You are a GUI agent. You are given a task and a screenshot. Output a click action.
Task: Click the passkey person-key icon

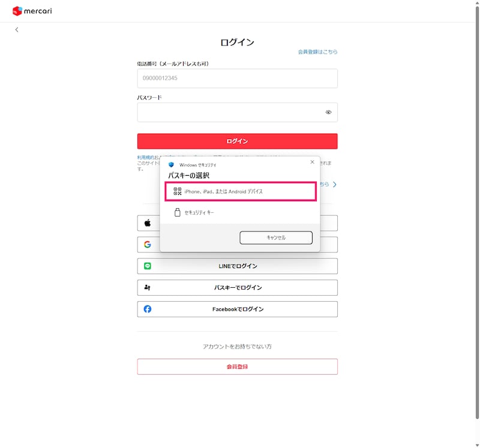coord(148,287)
